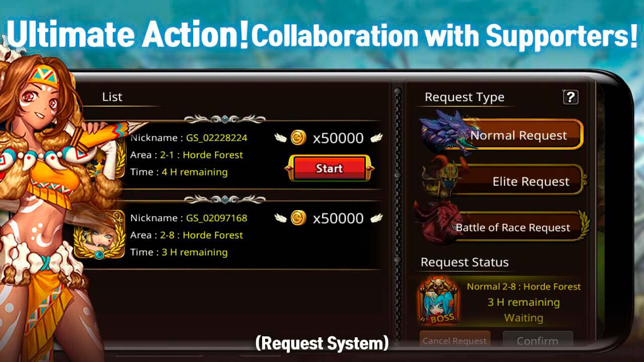Image resolution: width=644 pixels, height=362 pixels.
Task: Click x50000 reward for 2-8 Horde Forest
Action: [338, 218]
